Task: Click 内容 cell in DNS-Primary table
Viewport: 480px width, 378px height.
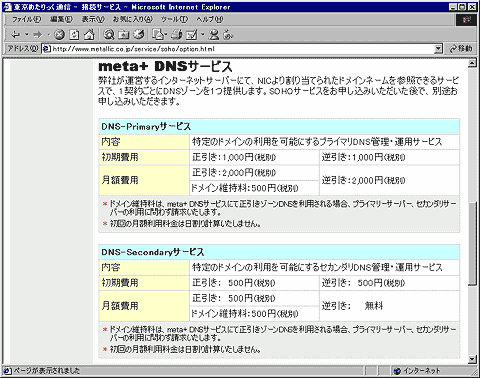Action: coord(144,142)
